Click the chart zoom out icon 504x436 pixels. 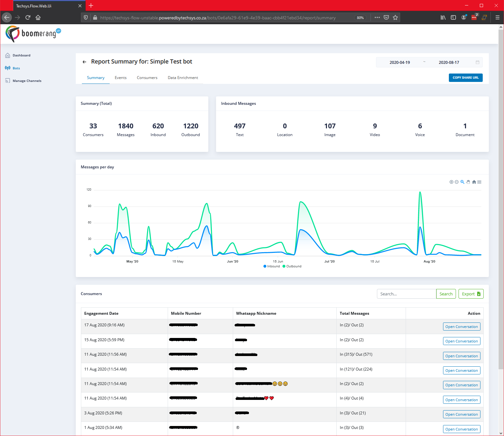(x=457, y=182)
